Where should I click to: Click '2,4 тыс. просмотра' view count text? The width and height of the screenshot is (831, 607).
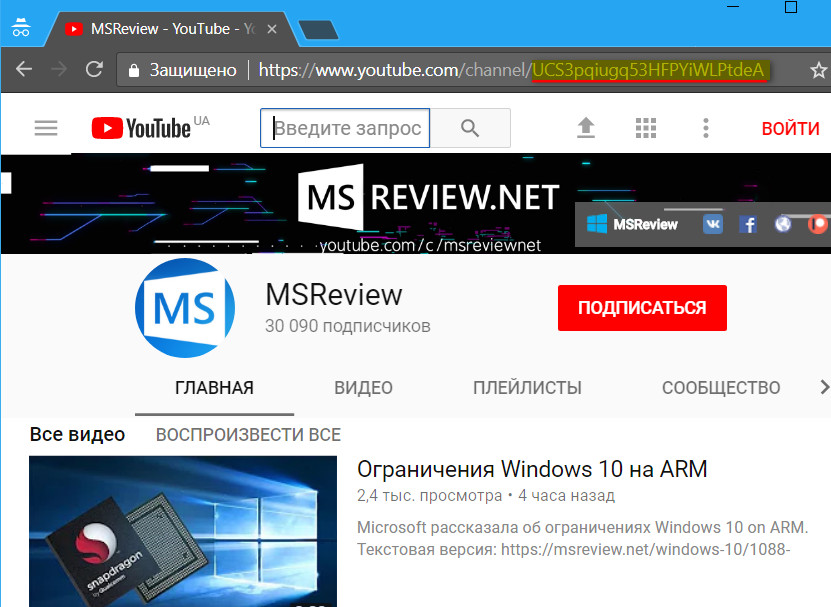[x=429, y=496]
